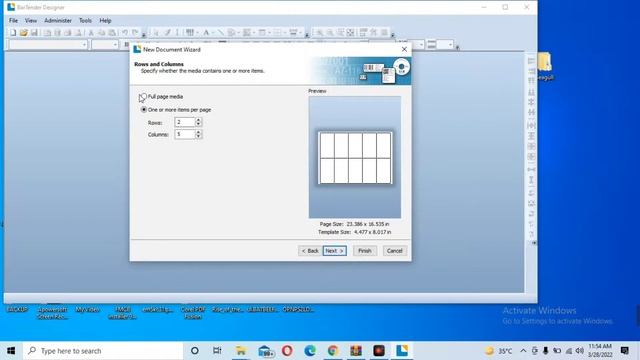This screenshot has height=360, width=640.
Task: Click the Task View taskbar icon
Action: pyautogui.click(x=217, y=351)
